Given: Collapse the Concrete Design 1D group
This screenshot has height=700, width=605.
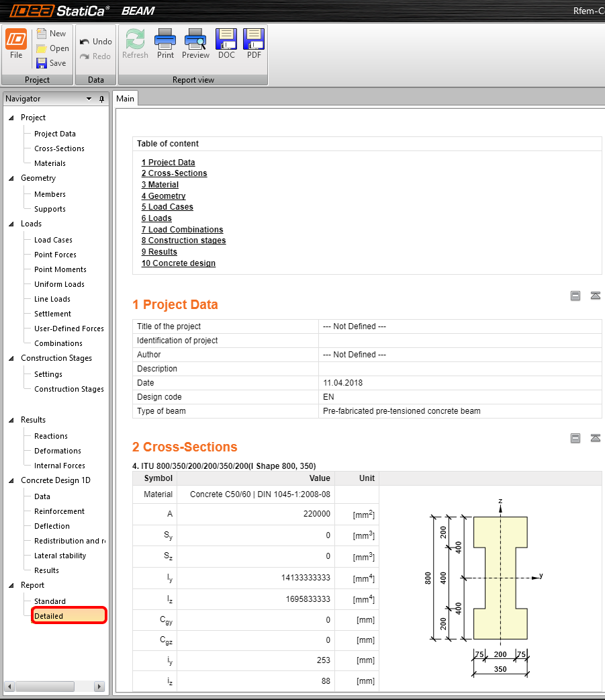Looking at the screenshot, I should click(x=11, y=481).
